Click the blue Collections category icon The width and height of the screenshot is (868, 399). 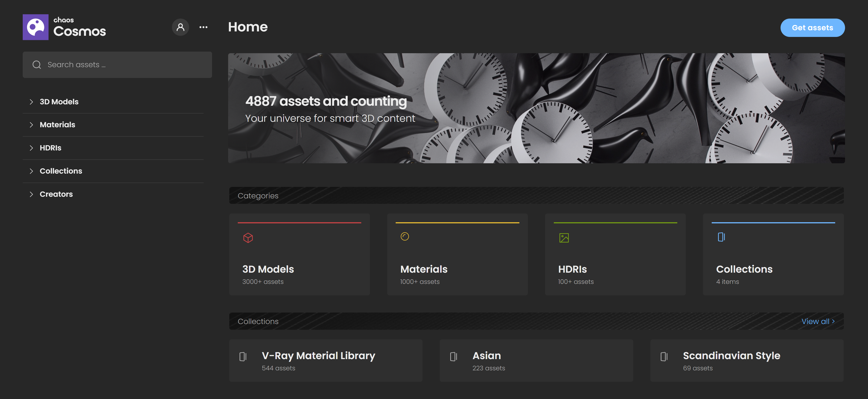coord(721,237)
